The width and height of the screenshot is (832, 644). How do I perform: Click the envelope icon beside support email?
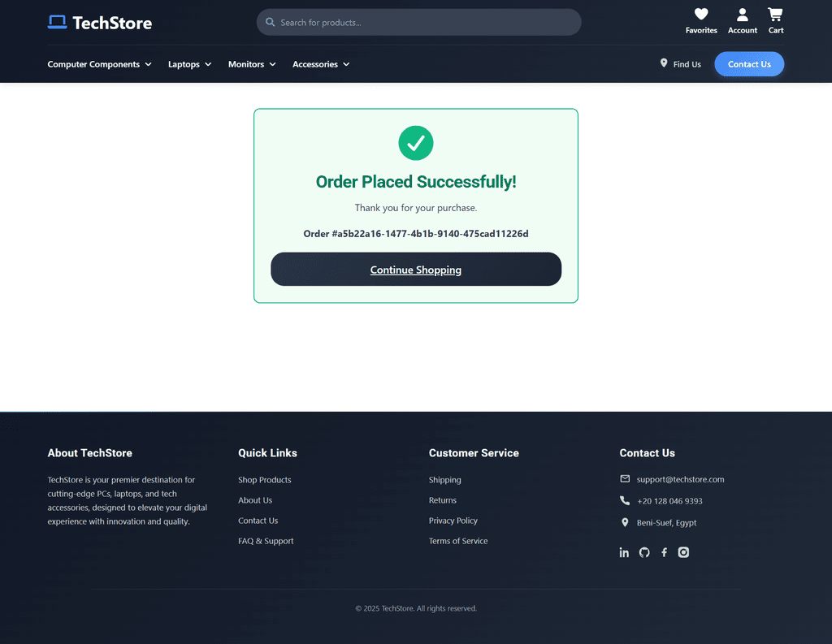coord(625,479)
